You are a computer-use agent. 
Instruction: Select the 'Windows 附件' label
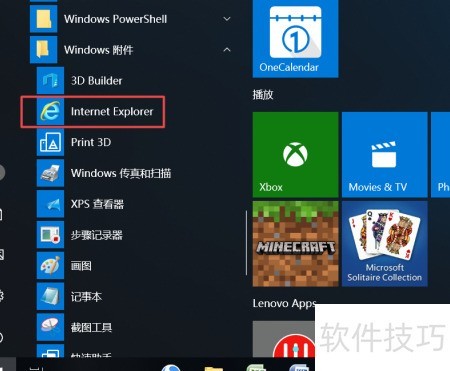point(99,50)
